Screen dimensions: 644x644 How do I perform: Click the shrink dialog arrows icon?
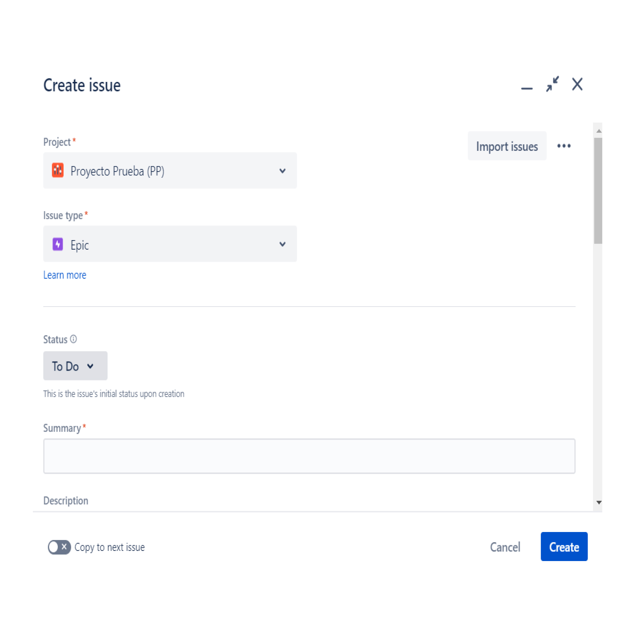[552, 84]
